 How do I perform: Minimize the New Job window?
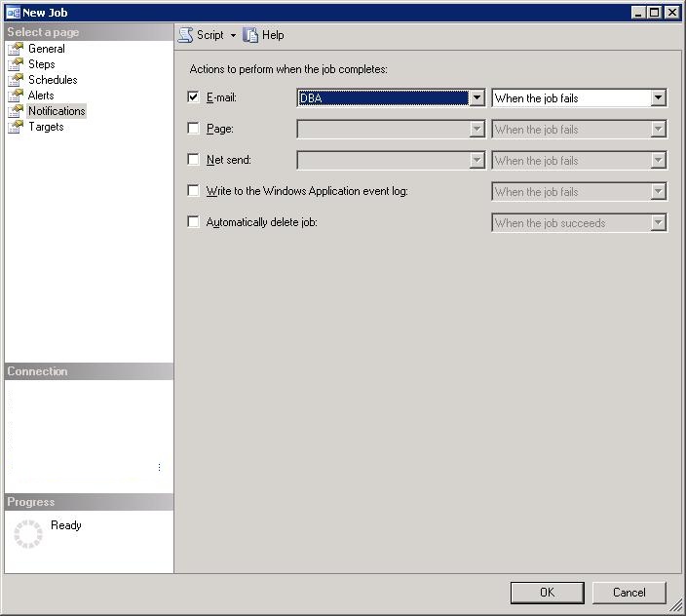(638, 13)
